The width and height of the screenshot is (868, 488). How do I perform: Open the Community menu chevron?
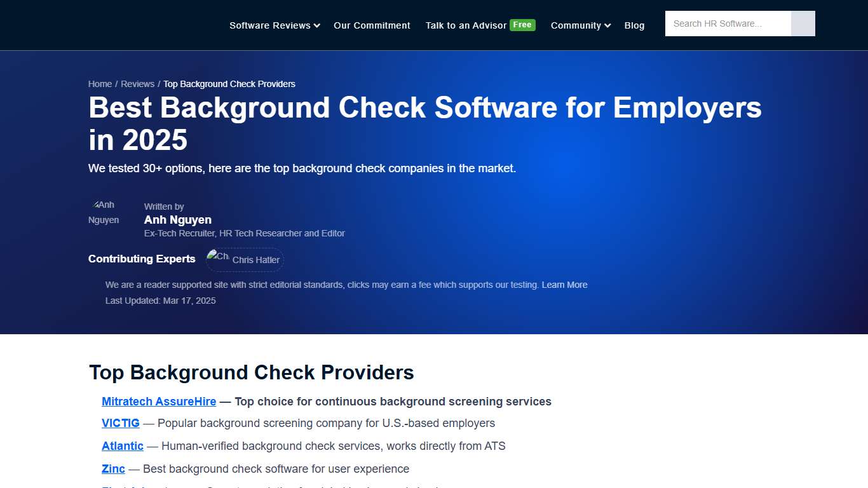(x=607, y=25)
